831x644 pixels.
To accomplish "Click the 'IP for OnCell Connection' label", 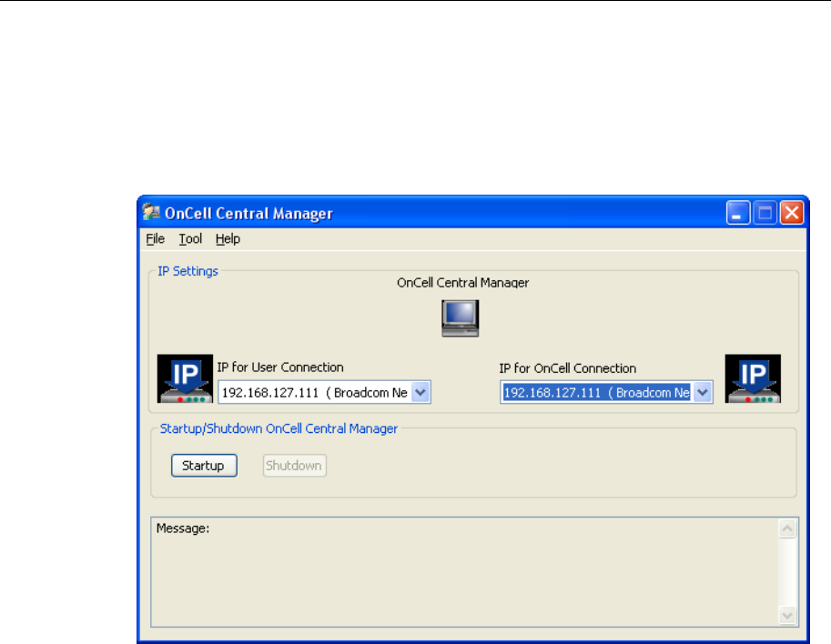I will click(x=568, y=368).
